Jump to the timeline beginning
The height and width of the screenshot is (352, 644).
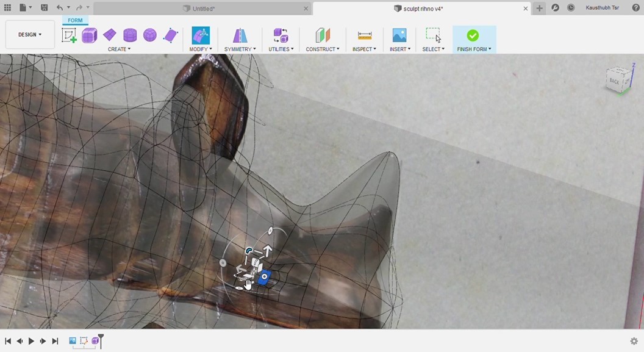[8, 341]
